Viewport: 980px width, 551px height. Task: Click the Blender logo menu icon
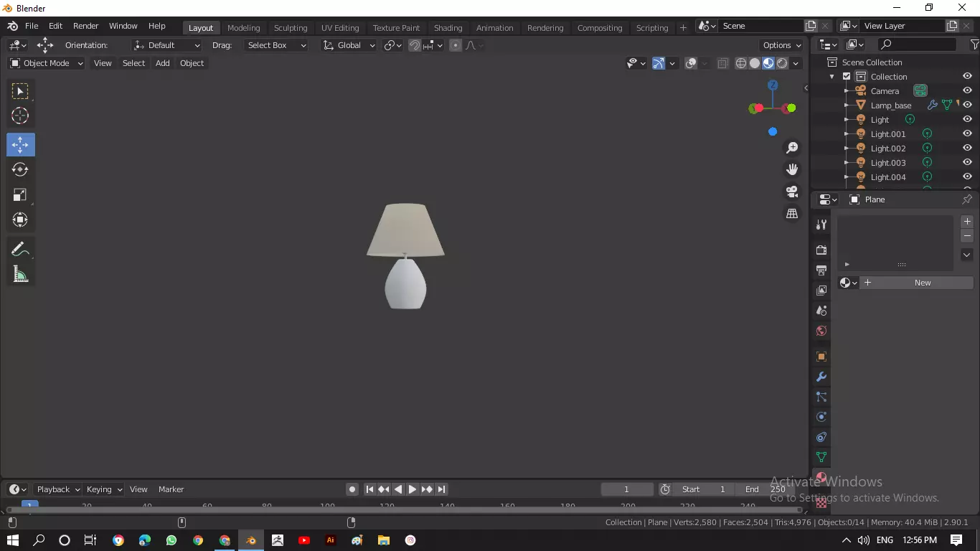coord(12,26)
